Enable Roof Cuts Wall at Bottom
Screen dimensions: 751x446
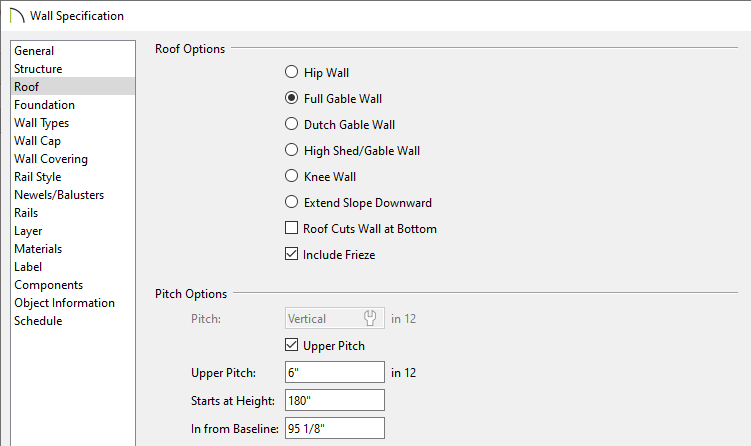[291, 228]
